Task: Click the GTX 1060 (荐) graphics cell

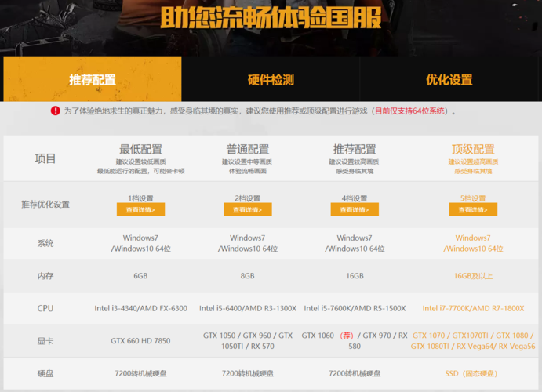Action: pyautogui.click(x=355, y=341)
